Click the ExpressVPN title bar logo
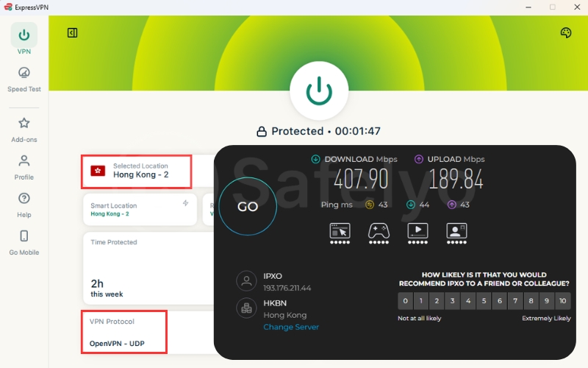Viewport: 588px width, 368px height. [8, 7]
